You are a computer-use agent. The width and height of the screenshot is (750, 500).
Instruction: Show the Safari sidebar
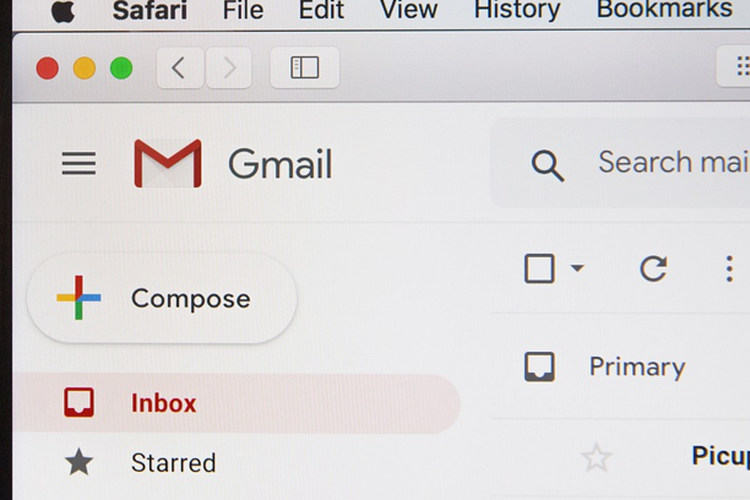tap(305, 67)
